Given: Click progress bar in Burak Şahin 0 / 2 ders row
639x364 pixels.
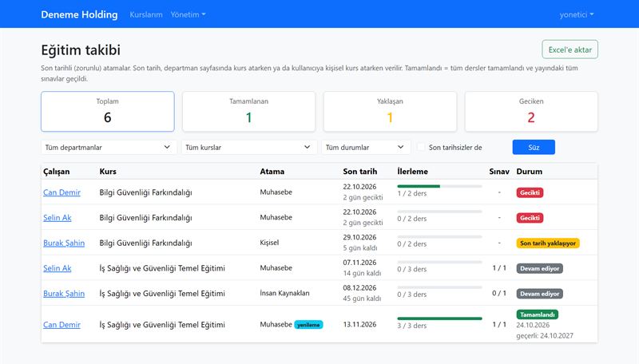Looking at the screenshot, I should 440,236.
